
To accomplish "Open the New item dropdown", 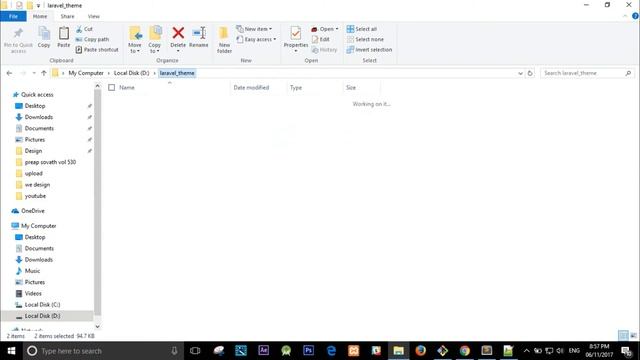I will click(254, 29).
